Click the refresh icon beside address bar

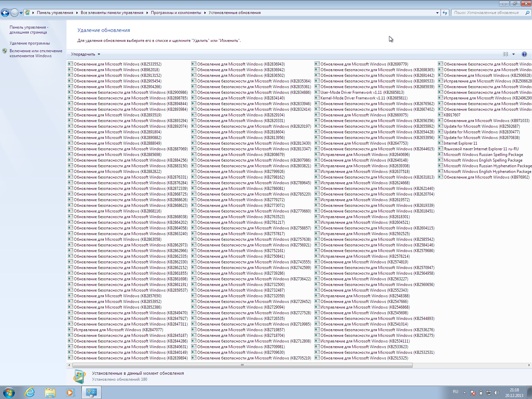445,13
